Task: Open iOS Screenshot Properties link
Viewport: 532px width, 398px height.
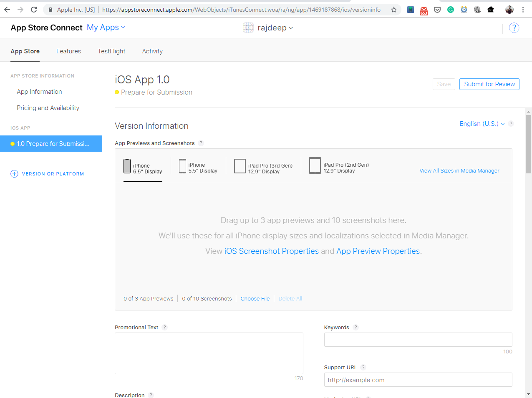Action: [272, 251]
